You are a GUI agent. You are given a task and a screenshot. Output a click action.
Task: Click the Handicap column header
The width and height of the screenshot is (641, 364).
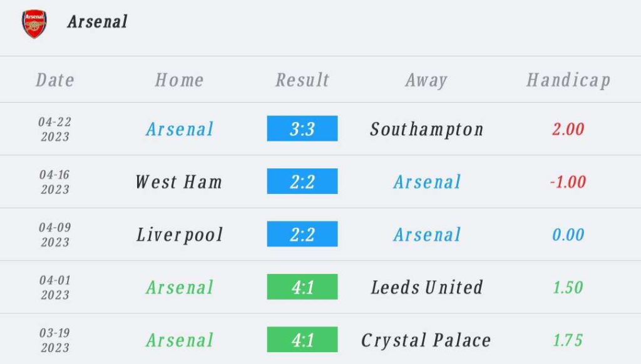[568, 80]
